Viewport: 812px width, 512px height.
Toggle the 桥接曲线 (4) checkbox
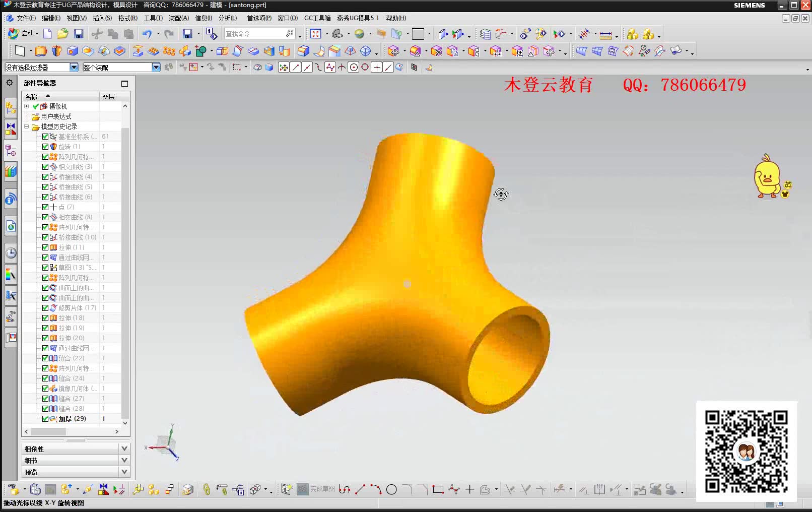45,177
